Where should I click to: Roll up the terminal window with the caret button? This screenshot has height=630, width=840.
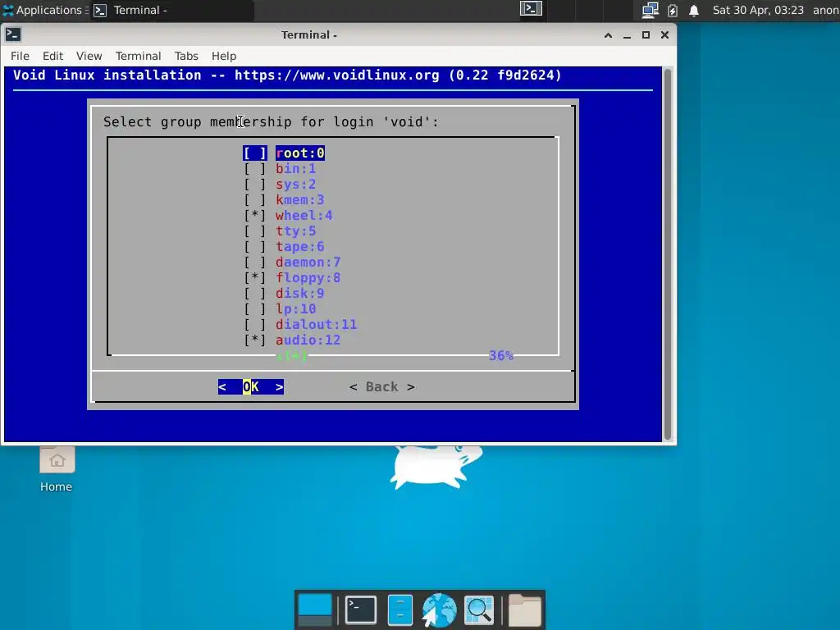tap(608, 35)
